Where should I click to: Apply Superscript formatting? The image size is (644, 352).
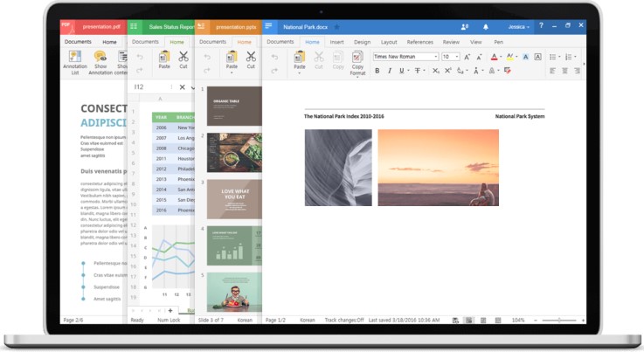[447, 71]
